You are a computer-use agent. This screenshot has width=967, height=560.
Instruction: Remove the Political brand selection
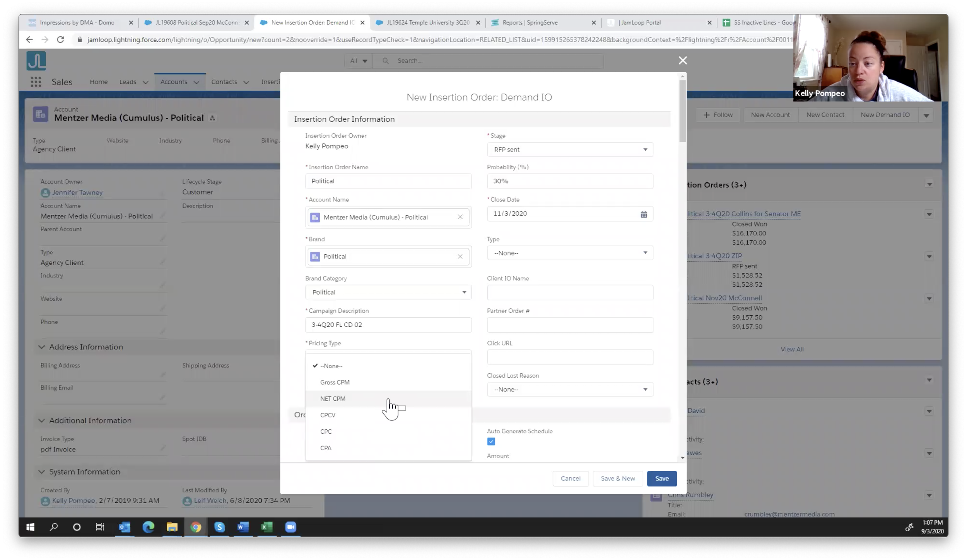click(x=460, y=256)
